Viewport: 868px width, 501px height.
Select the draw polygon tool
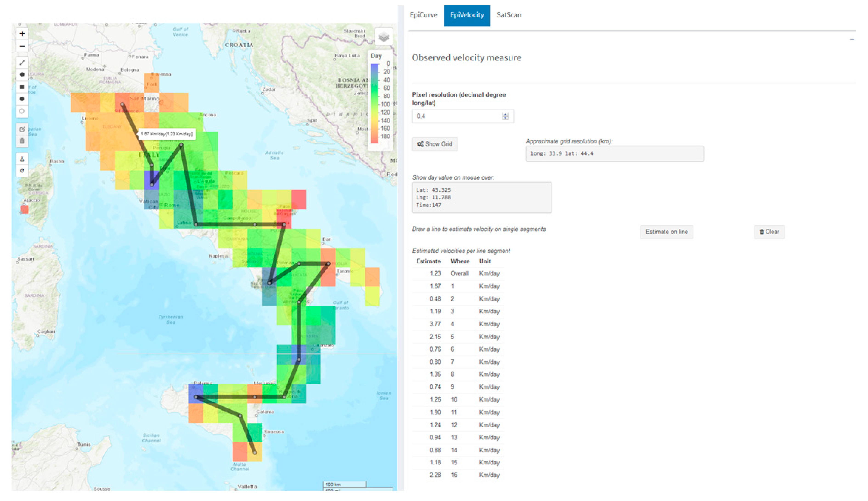point(22,75)
